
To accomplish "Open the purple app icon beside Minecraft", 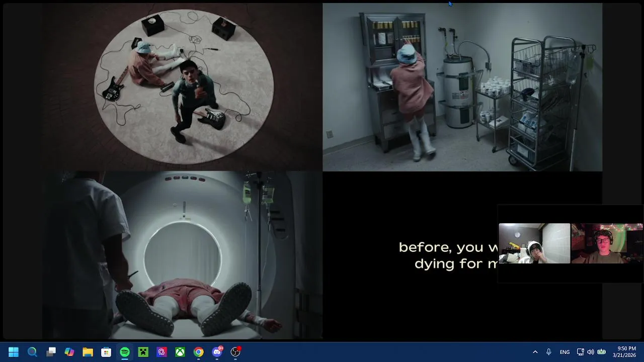I will pyautogui.click(x=162, y=352).
